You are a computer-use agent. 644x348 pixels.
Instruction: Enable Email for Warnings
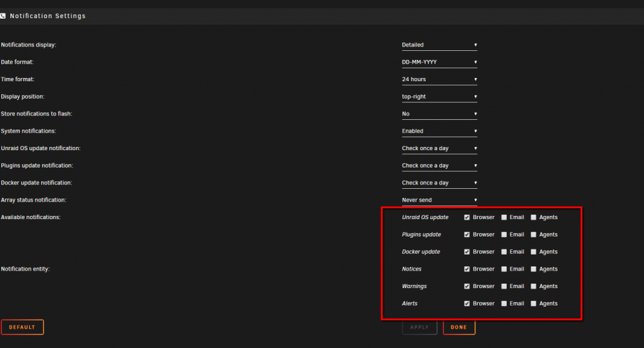504,286
